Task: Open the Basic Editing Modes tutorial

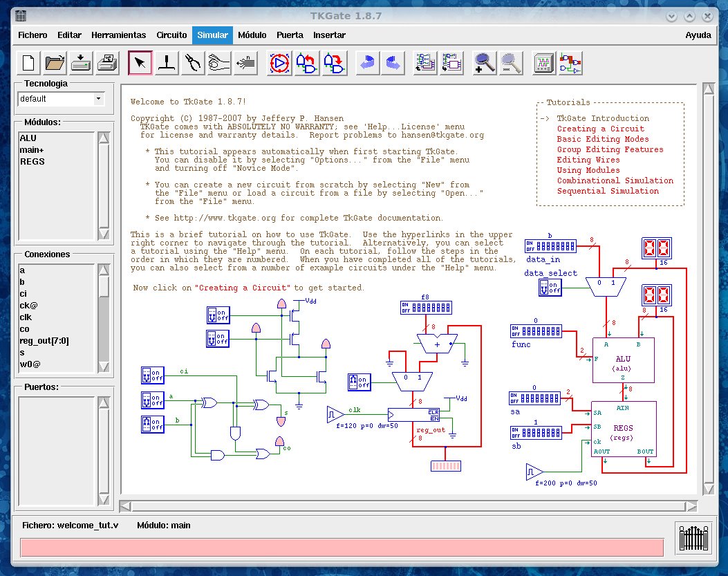Action: click(x=603, y=139)
